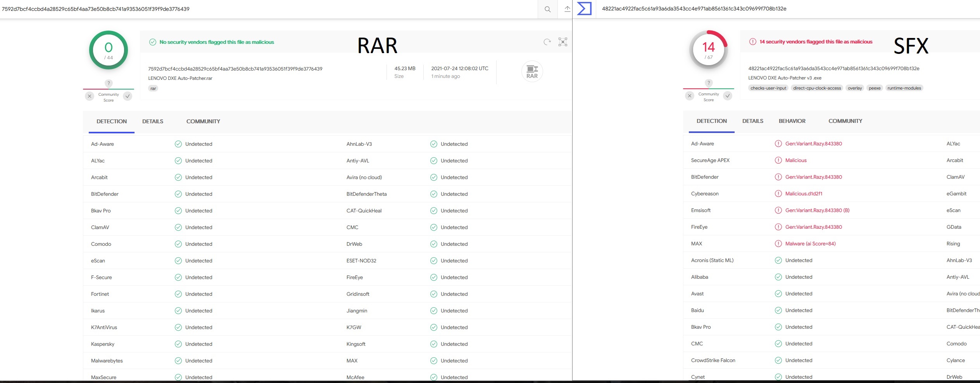The image size is (980, 383).
Task: Open the DETAILS tab on RAR report
Action: click(152, 121)
